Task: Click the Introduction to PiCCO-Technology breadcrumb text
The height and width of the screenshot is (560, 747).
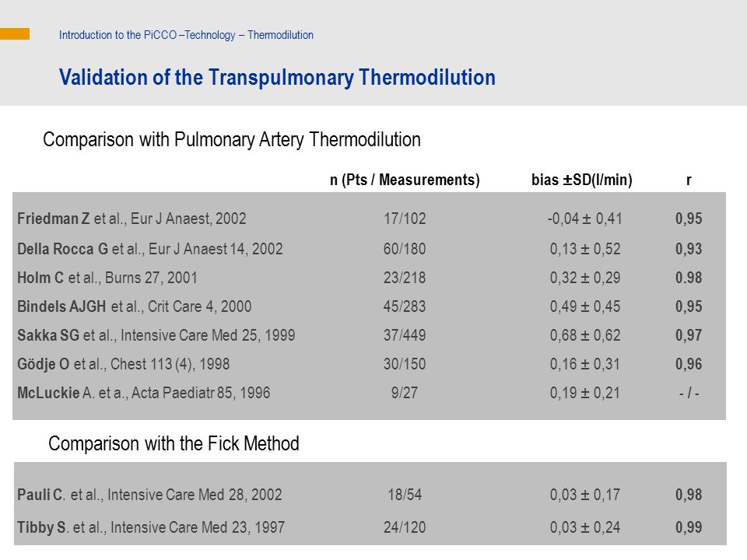Action: click(x=186, y=35)
